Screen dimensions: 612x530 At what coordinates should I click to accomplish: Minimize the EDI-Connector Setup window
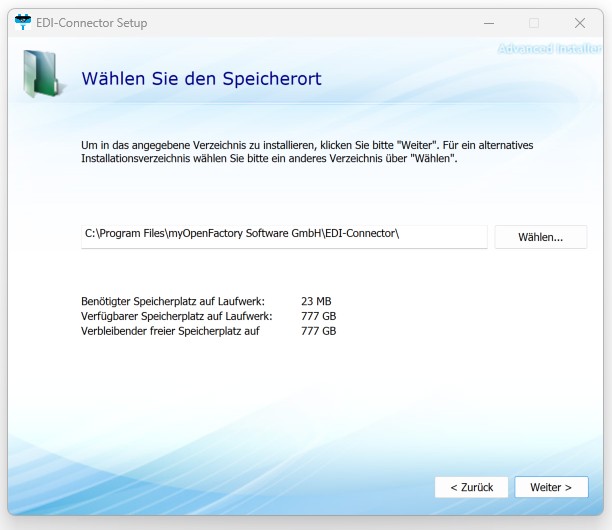(x=489, y=23)
